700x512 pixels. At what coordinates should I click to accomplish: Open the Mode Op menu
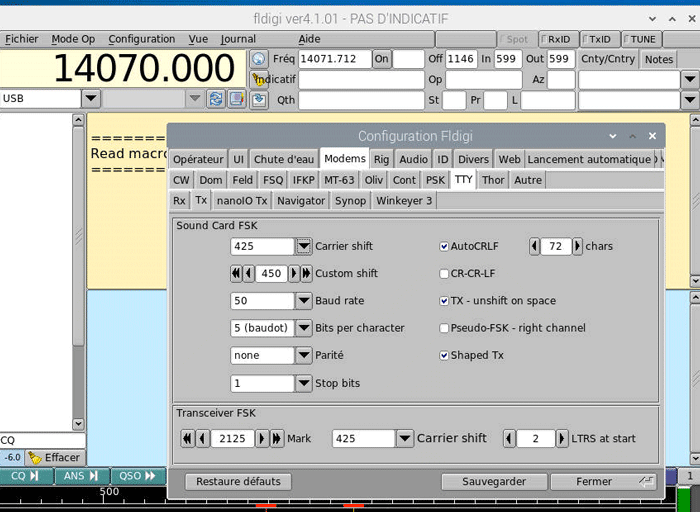point(73,39)
